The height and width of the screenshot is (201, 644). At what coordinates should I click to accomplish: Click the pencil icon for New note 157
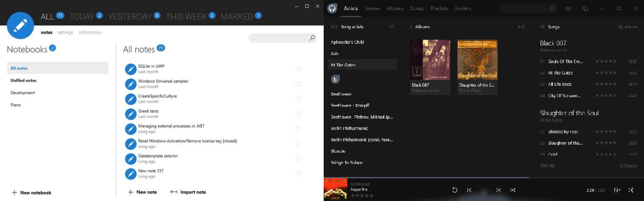point(131,174)
